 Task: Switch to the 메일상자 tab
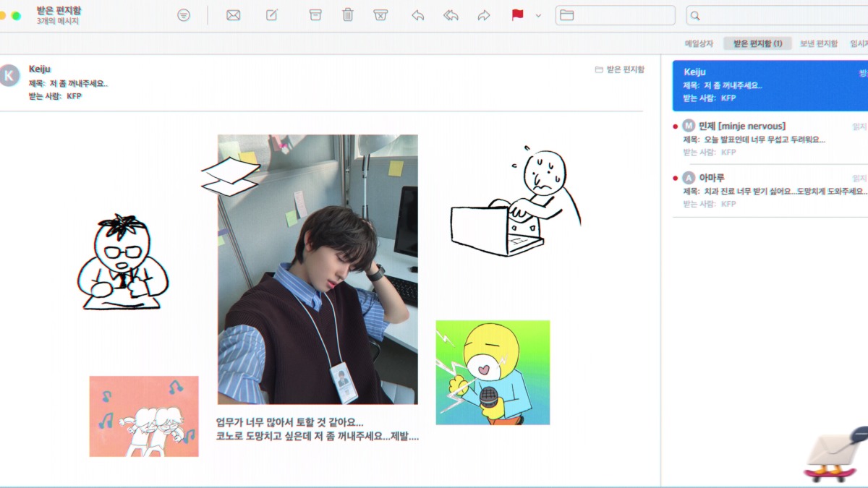[699, 43]
